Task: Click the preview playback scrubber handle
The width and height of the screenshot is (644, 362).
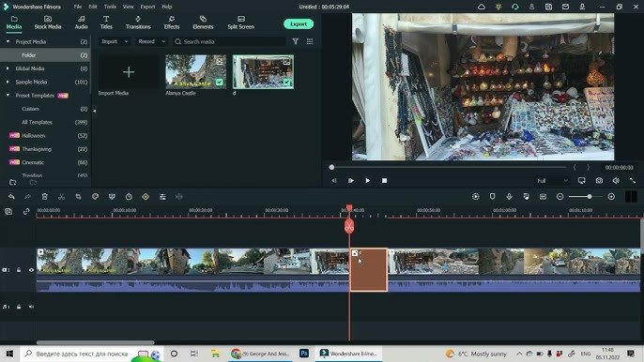Action: tap(331, 168)
